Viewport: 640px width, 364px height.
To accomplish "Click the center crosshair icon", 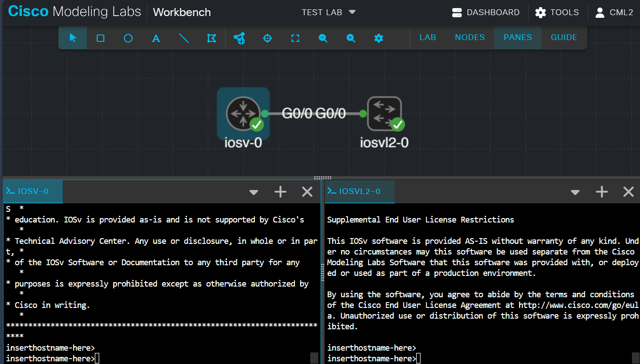I will pos(267,38).
